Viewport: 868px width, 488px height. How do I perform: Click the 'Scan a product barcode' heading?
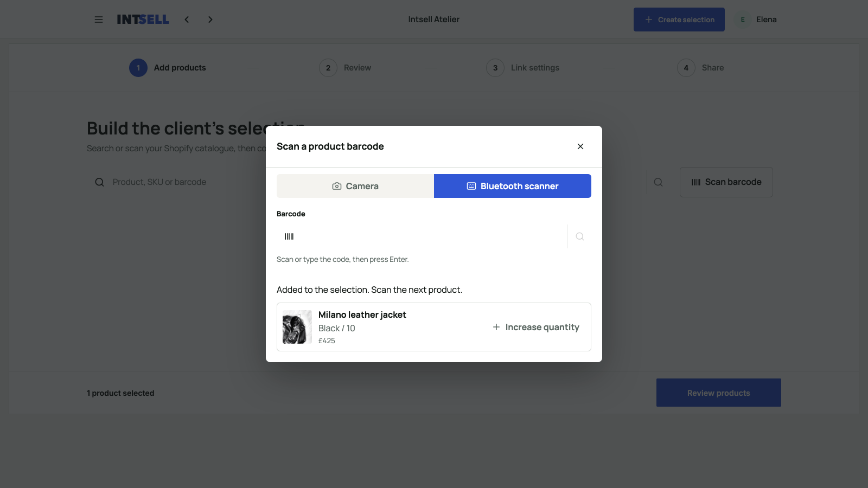(x=330, y=146)
